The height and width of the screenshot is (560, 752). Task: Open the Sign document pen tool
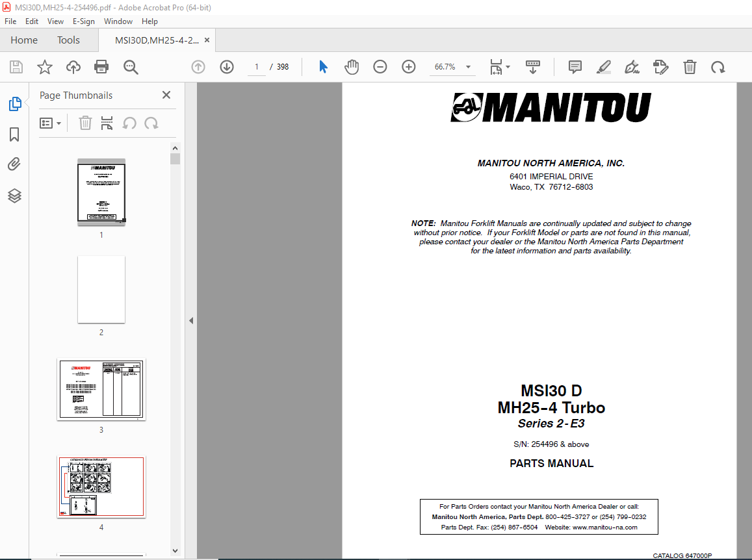pyautogui.click(x=632, y=67)
